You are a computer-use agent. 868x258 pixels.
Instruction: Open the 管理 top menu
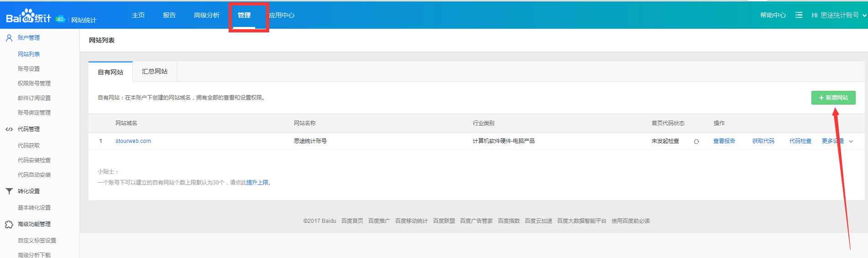point(244,15)
